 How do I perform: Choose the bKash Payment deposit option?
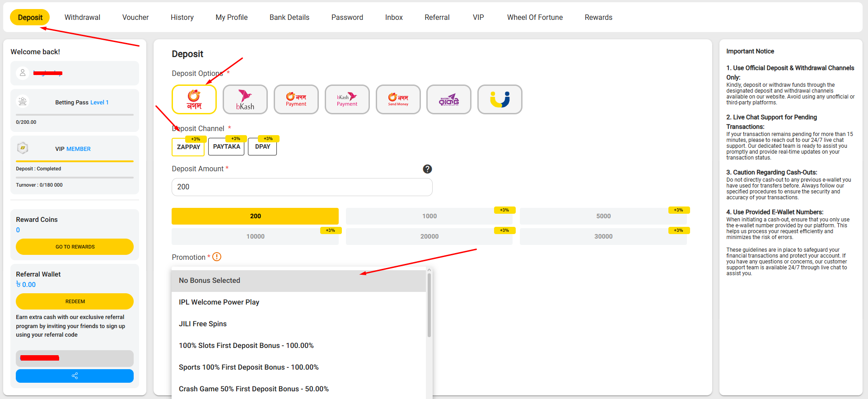point(347,99)
